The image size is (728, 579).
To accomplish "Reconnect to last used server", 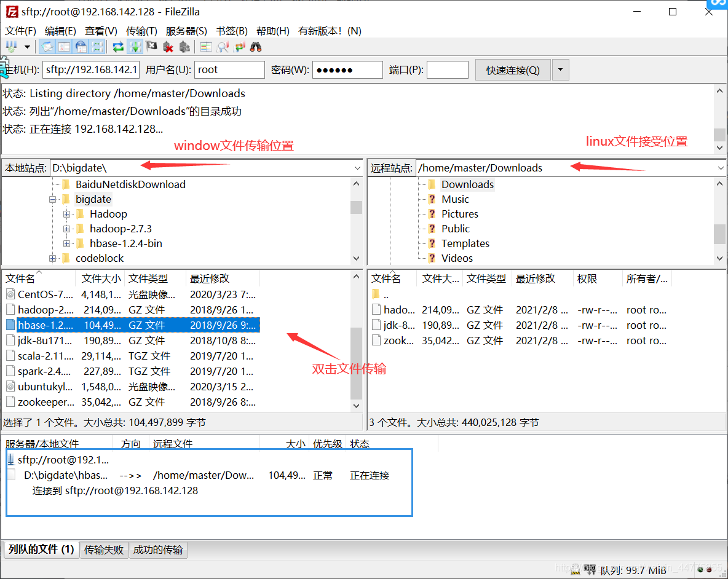I will [184, 47].
